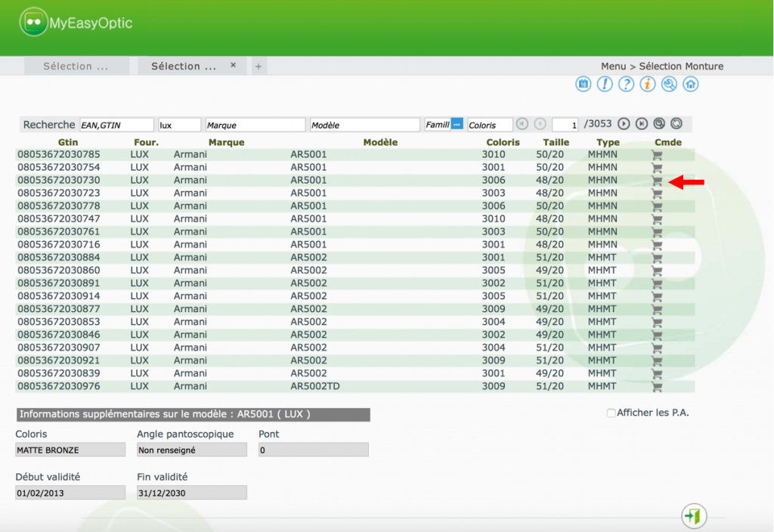Click the green exit door icon
This screenshot has height=532, width=774.
tap(694, 516)
